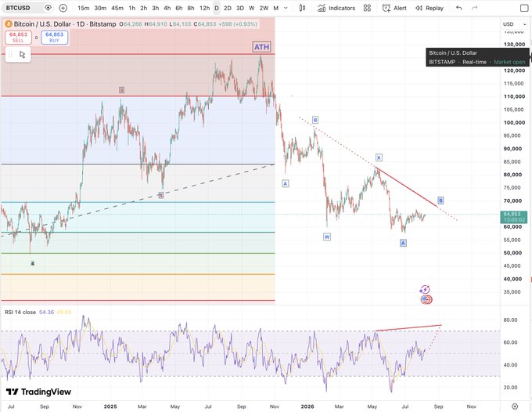Select the 45m timeframe

coord(117,8)
